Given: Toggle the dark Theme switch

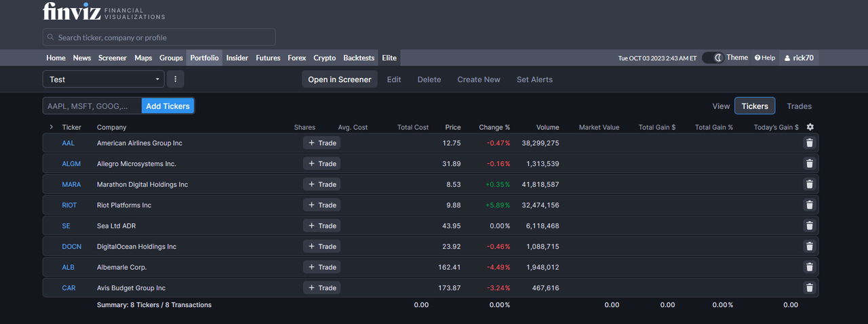Looking at the screenshot, I should point(713,58).
